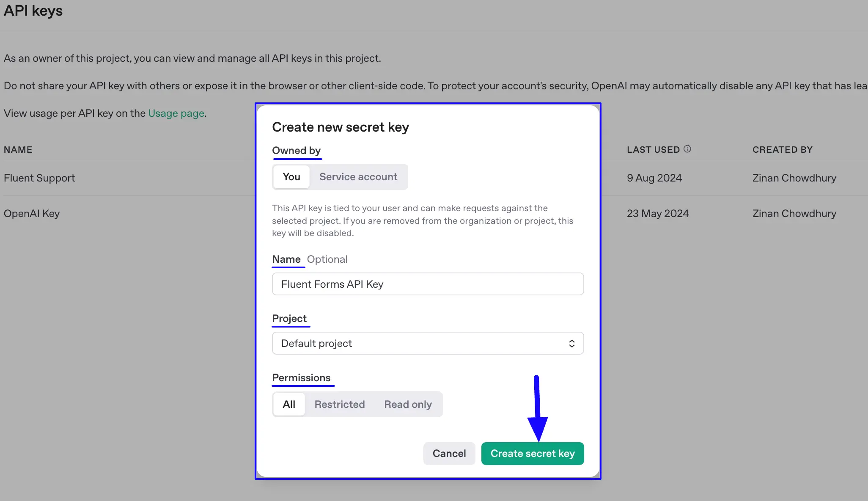The image size is (868, 501).
Task: Click 'Zinan Chowdhury' in the Fluent Support row
Action: tap(794, 178)
